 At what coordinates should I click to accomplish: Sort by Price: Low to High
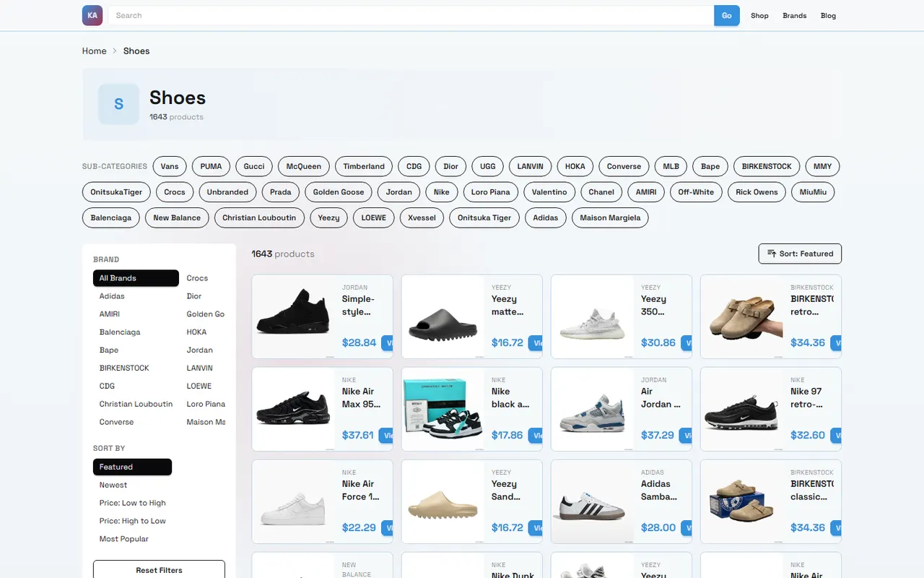[133, 503]
